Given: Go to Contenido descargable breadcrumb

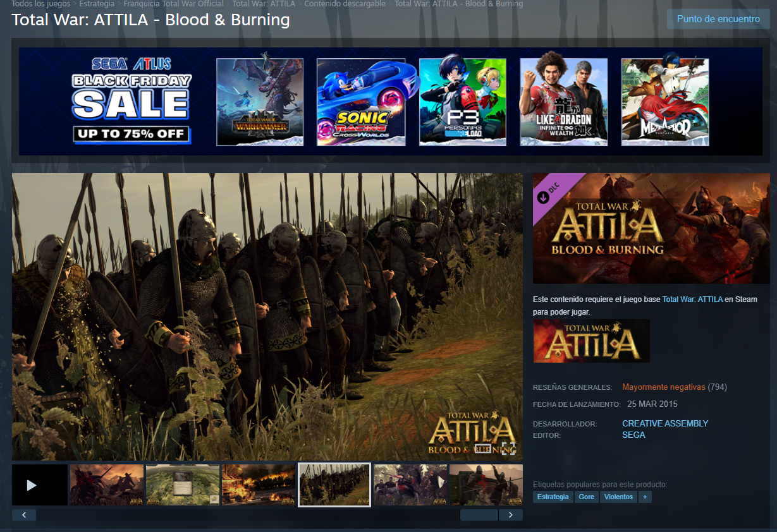Looking at the screenshot, I should [x=345, y=4].
